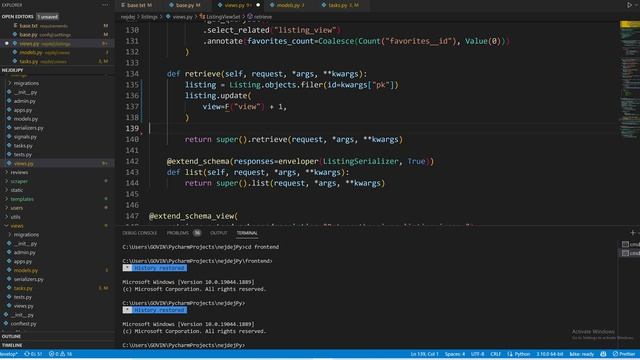The width and height of the screenshot is (640, 360).
Task: Click the second History restored message in terminal
Action: (x=155, y=310)
